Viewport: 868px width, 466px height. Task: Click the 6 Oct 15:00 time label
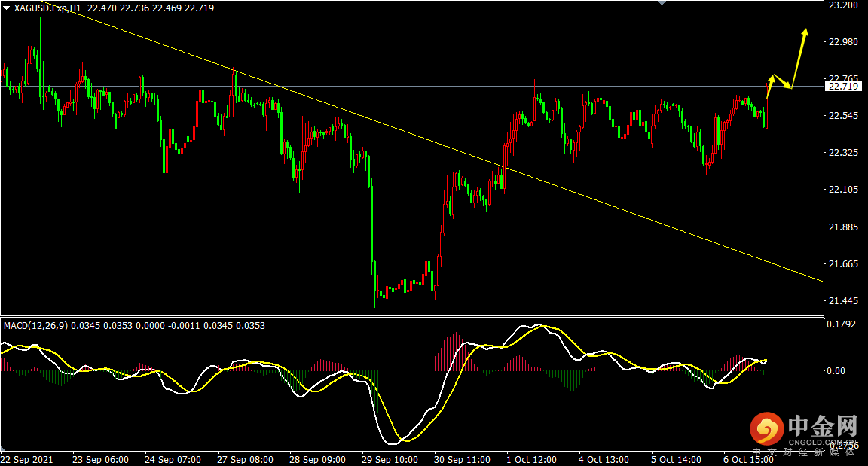pos(748,460)
